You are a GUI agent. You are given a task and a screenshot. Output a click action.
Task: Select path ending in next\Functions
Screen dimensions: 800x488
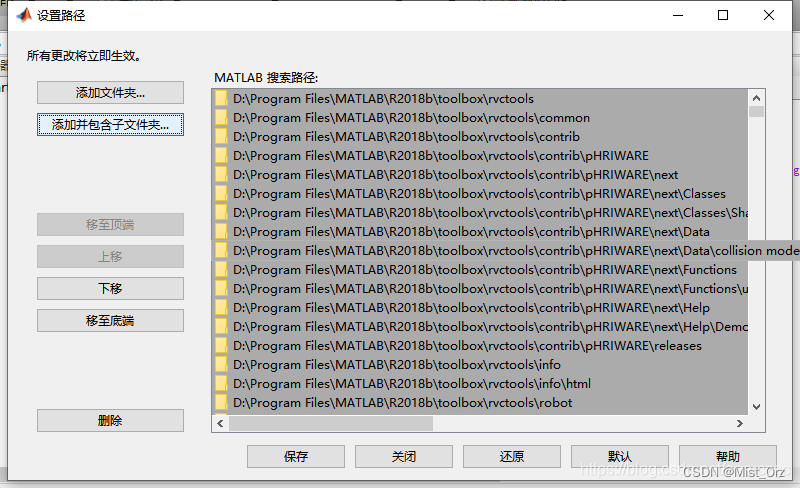point(485,269)
